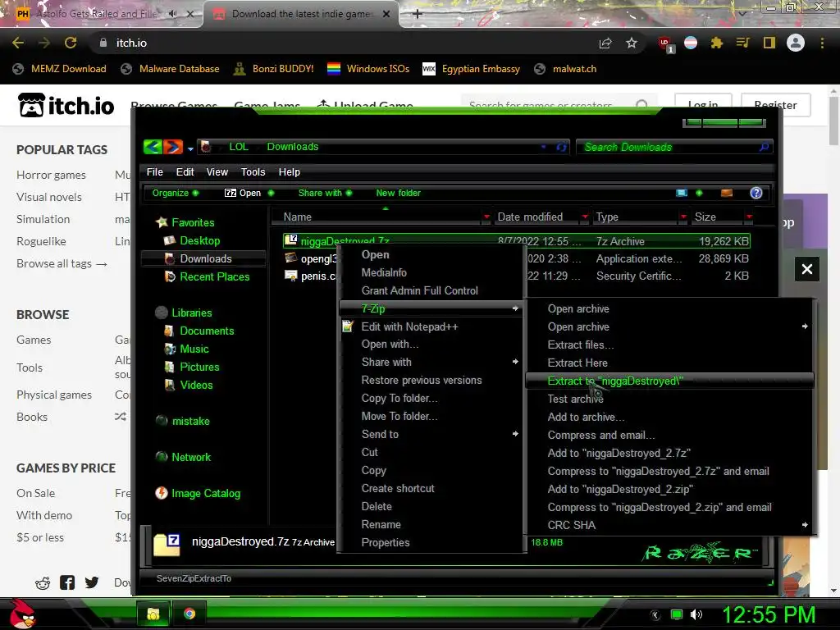840x630 pixels.
Task: Open the Chrome extensions puzzle icon
Action: coord(717,43)
